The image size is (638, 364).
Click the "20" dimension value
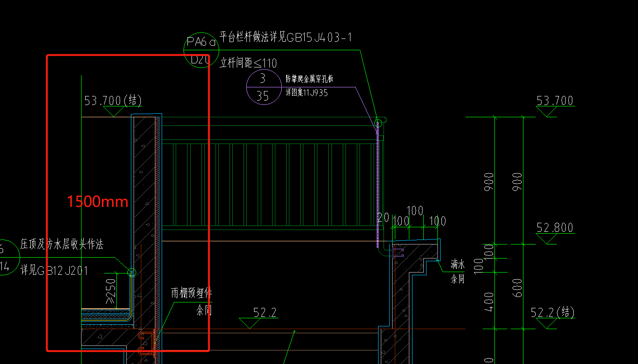[384, 217]
